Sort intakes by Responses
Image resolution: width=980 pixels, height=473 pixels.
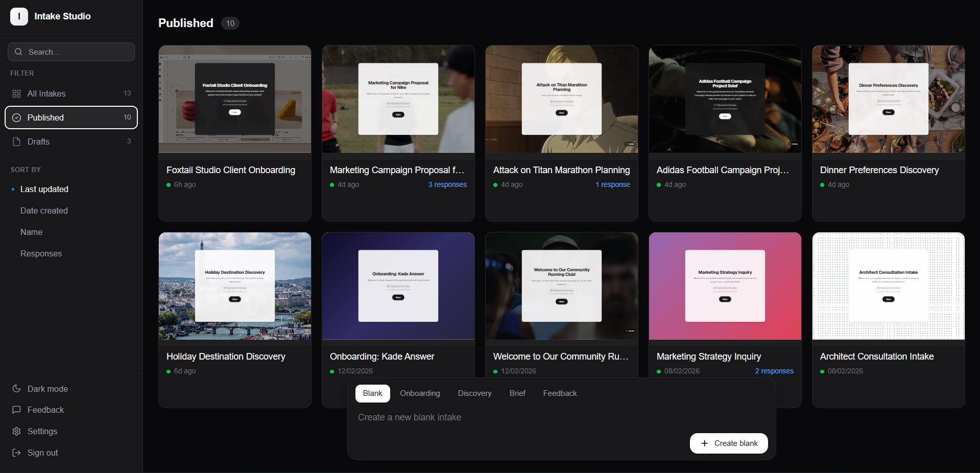coord(40,253)
